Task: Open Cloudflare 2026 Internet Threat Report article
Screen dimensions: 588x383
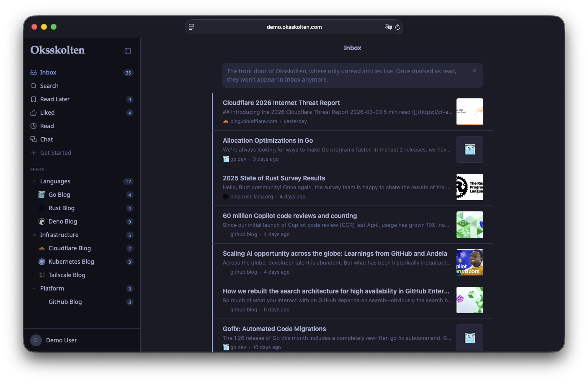Action: point(281,103)
